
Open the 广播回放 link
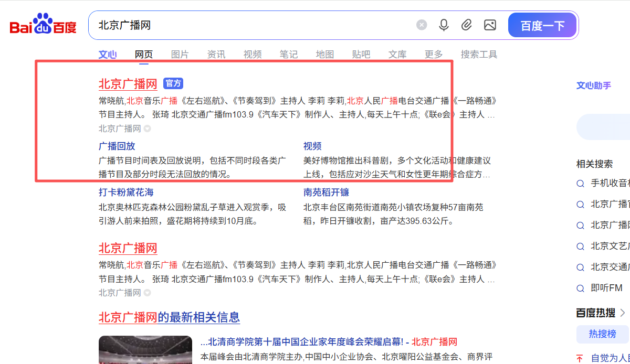tap(117, 146)
